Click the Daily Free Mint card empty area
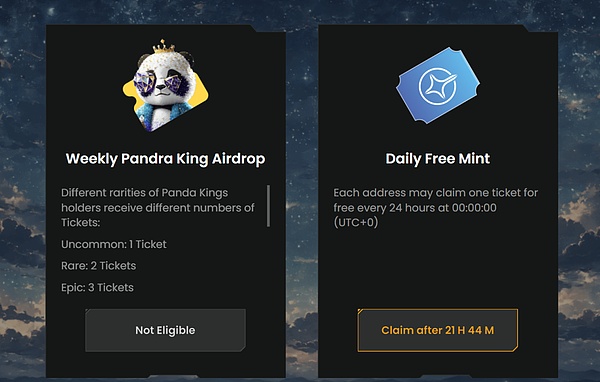600x382 pixels. [x=438, y=268]
